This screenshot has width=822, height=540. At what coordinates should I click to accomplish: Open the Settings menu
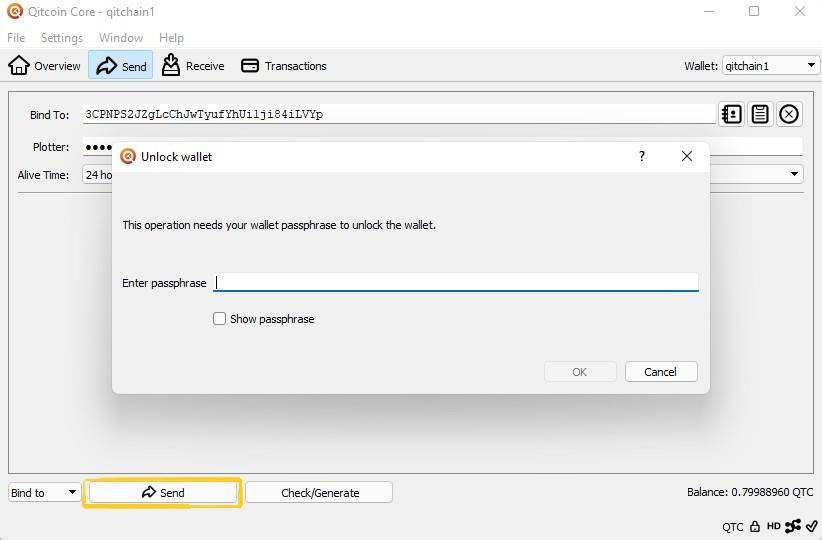point(62,38)
